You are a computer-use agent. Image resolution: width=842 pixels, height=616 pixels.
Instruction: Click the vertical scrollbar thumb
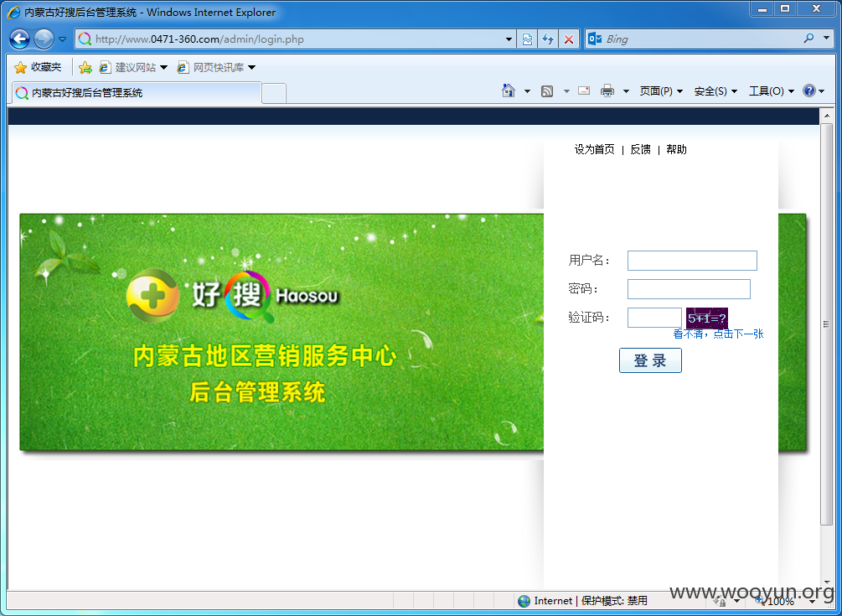[826, 324]
